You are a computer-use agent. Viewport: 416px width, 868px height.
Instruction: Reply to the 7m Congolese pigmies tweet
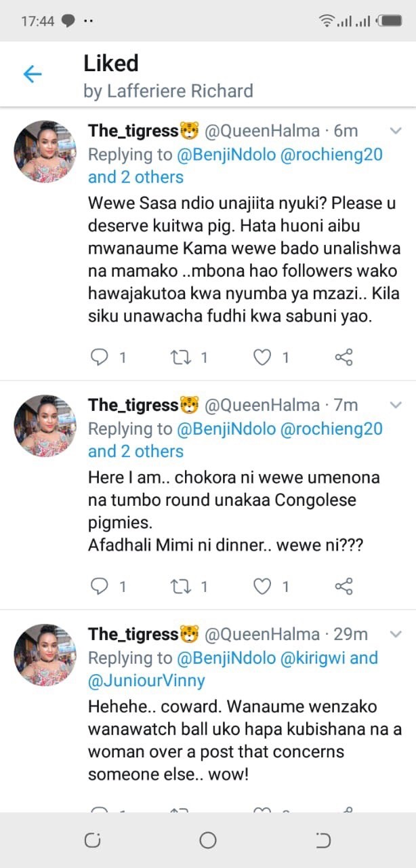coord(100,587)
